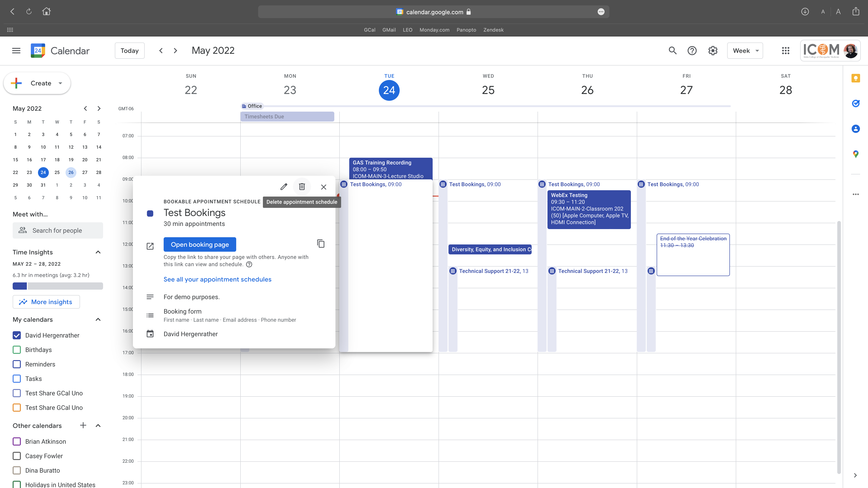This screenshot has width=868, height=488.
Task: Collapse the Time Insights section
Action: (x=98, y=252)
